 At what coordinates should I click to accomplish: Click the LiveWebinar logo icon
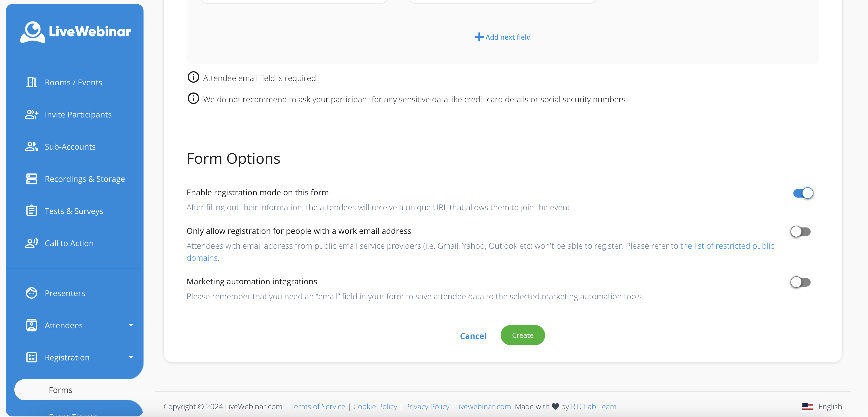point(33,32)
